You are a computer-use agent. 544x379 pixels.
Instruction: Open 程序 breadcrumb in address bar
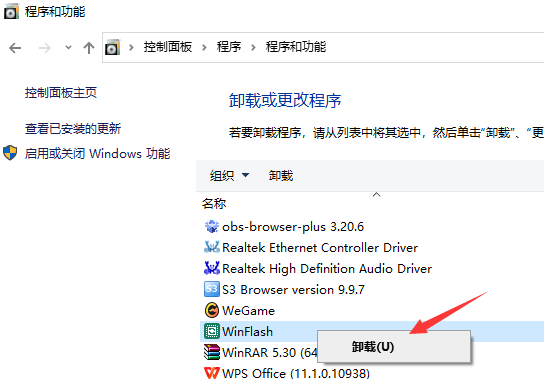(229, 47)
